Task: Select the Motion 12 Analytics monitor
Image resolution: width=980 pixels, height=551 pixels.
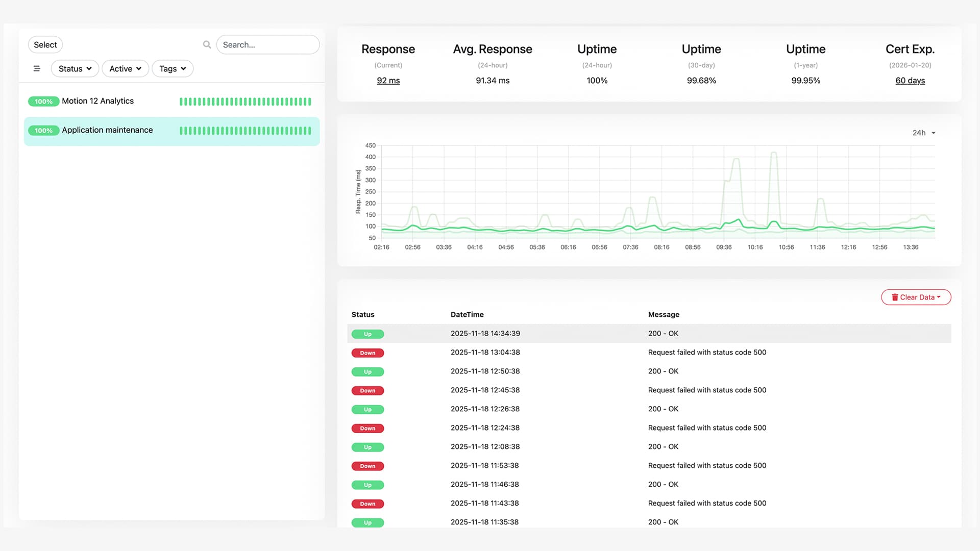Action: pyautogui.click(x=97, y=101)
